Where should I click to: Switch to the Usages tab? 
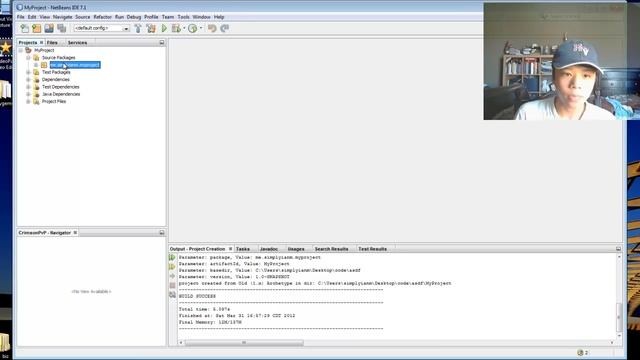tap(296, 249)
